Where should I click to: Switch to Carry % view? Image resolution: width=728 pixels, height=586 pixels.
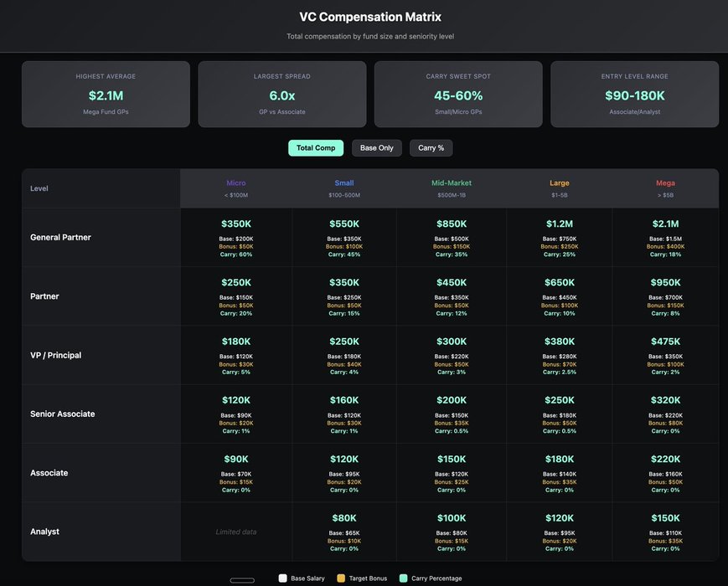[431, 148]
